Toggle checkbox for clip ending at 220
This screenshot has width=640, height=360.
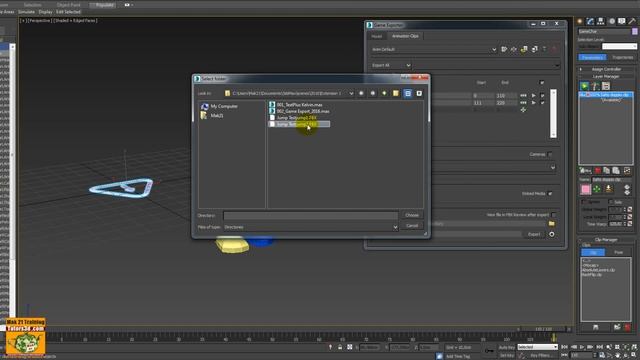pos(542,103)
